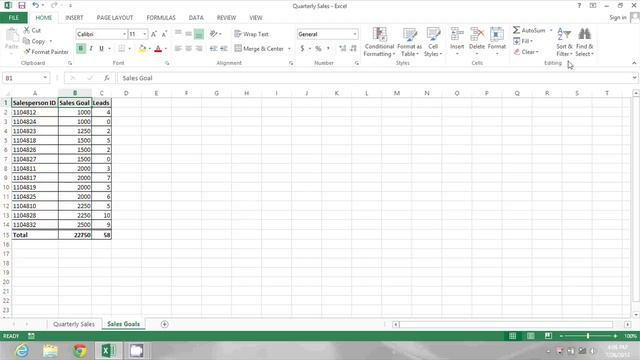Apply Percent Style

[x=318, y=49]
